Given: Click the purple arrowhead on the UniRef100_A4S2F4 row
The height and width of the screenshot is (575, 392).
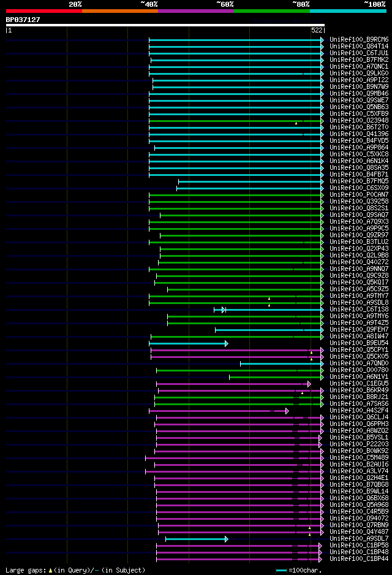Looking at the screenshot, I should coord(287,411).
